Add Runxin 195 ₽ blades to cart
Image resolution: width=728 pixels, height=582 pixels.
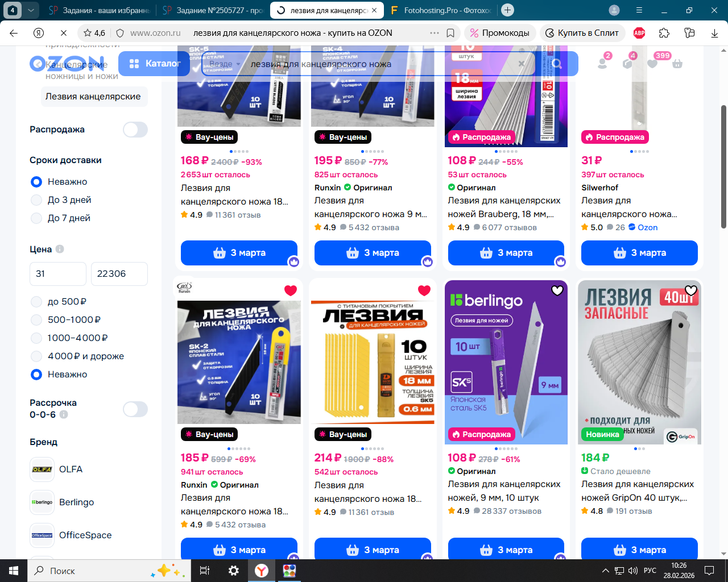coord(373,253)
